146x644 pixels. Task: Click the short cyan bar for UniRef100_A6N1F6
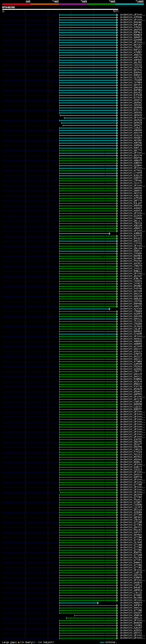pos(79,603)
